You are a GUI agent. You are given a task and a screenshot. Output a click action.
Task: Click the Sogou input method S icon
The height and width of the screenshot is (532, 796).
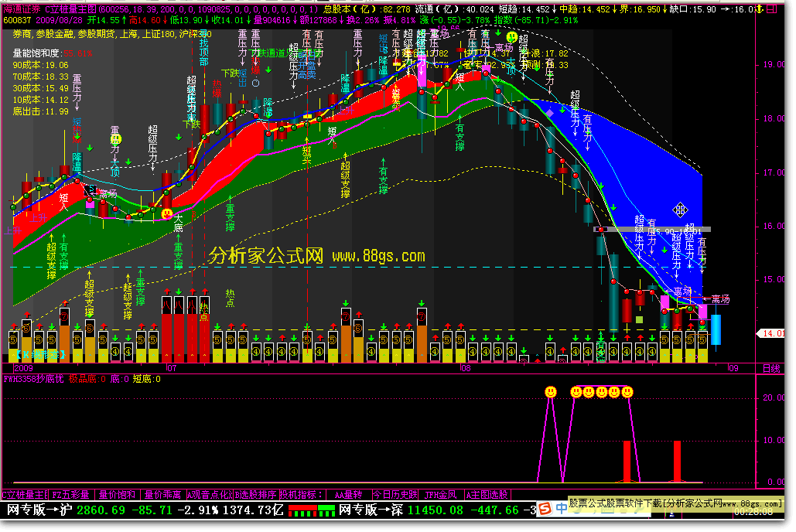point(545,508)
